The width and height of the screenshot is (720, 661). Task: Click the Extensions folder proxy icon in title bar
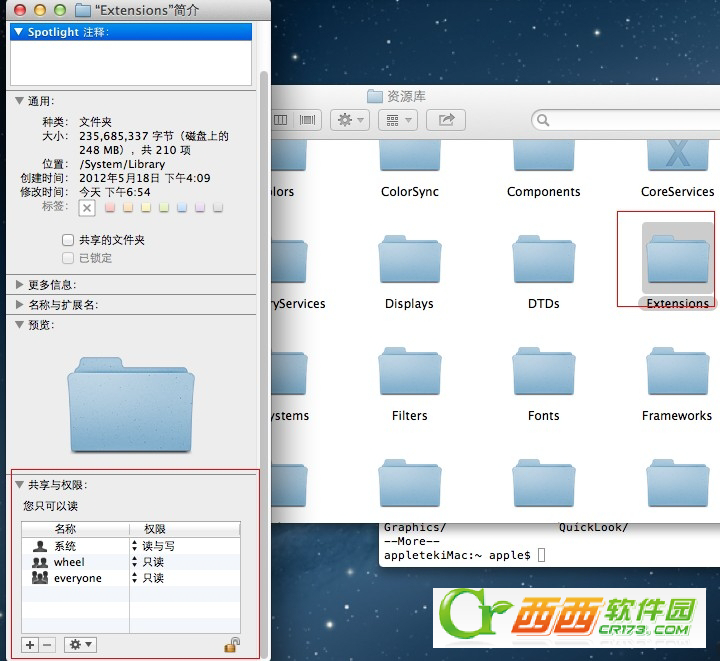pos(83,10)
